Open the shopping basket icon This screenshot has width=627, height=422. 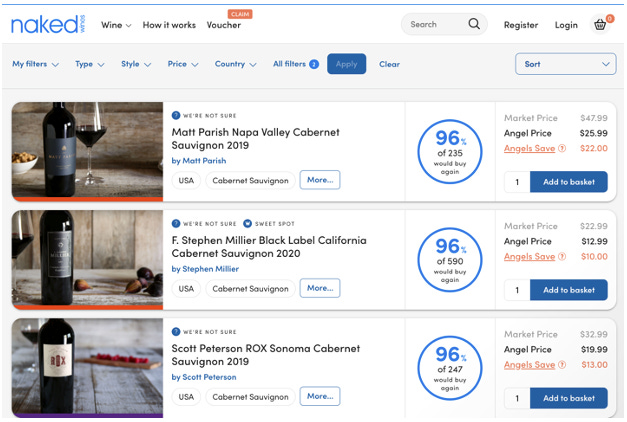(600, 25)
